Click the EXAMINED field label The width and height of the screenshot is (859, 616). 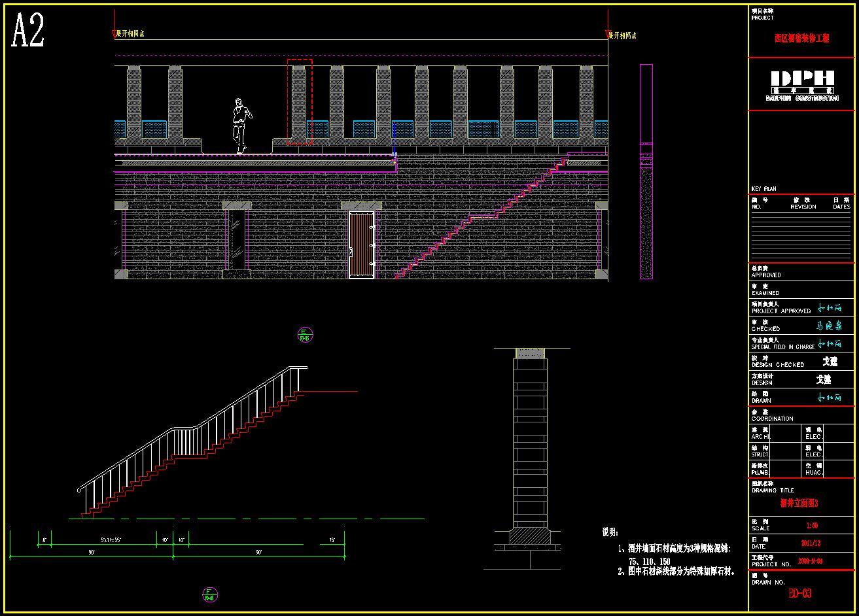click(x=765, y=293)
